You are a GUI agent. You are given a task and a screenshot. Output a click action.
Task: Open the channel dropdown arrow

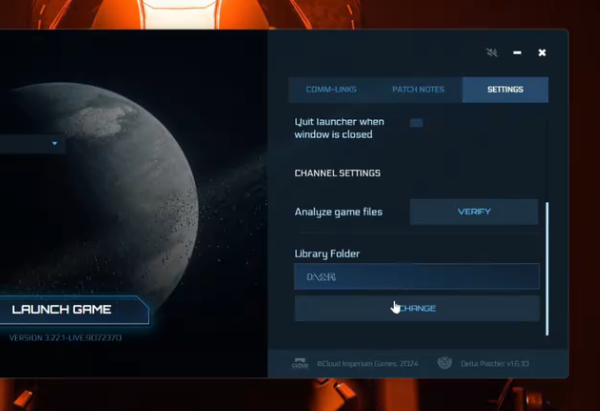(x=54, y=144)
